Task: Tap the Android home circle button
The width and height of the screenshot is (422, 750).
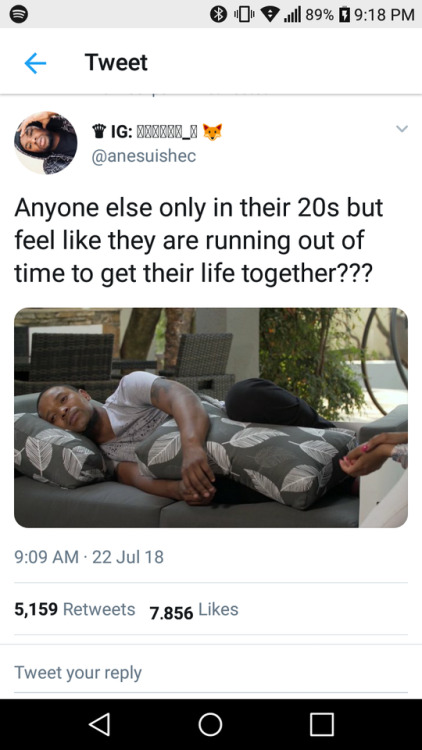Action: 211,724
